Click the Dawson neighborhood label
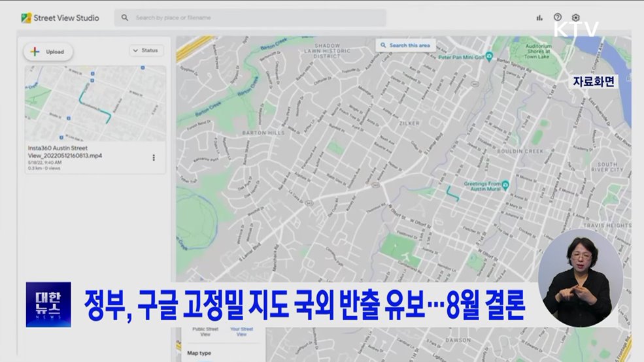 (458, 340)
